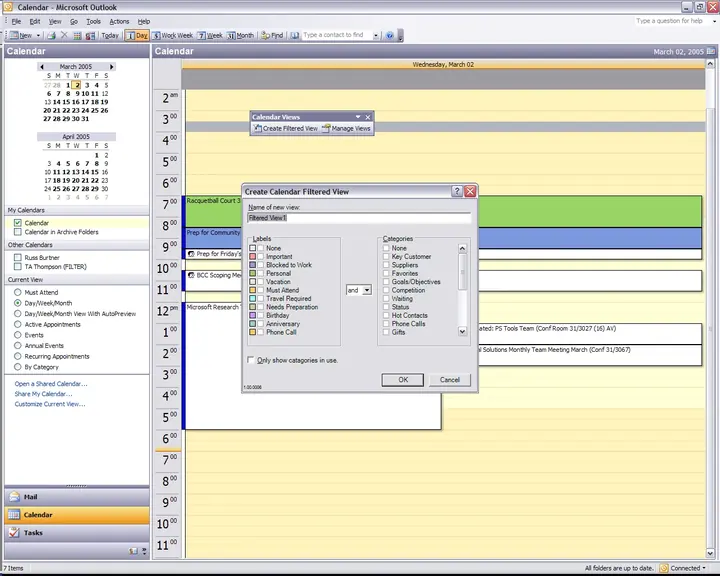The width and height of the screenshot is (720, 576).
Task: Select the Must Attend current view
Action: [17, 292]
